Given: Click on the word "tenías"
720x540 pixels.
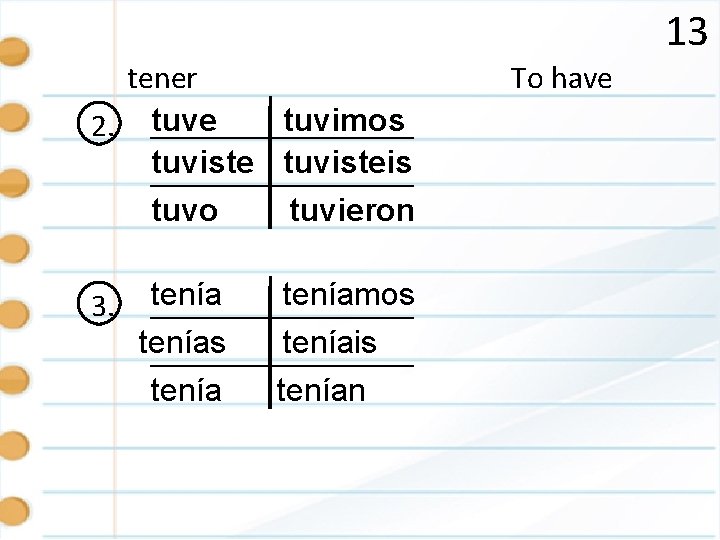Looking at the screenshot, I should 182,343.
